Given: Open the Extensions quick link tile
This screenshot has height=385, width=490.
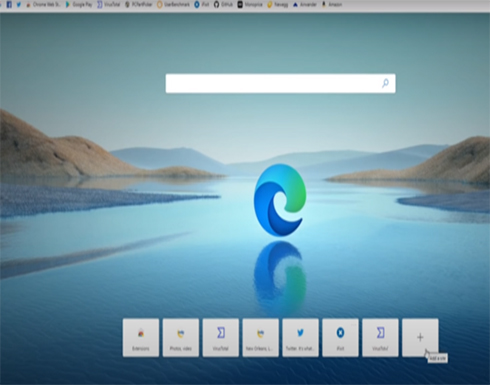Looking at the screenshot, I should pyautogui.click(x=141, y=337).
